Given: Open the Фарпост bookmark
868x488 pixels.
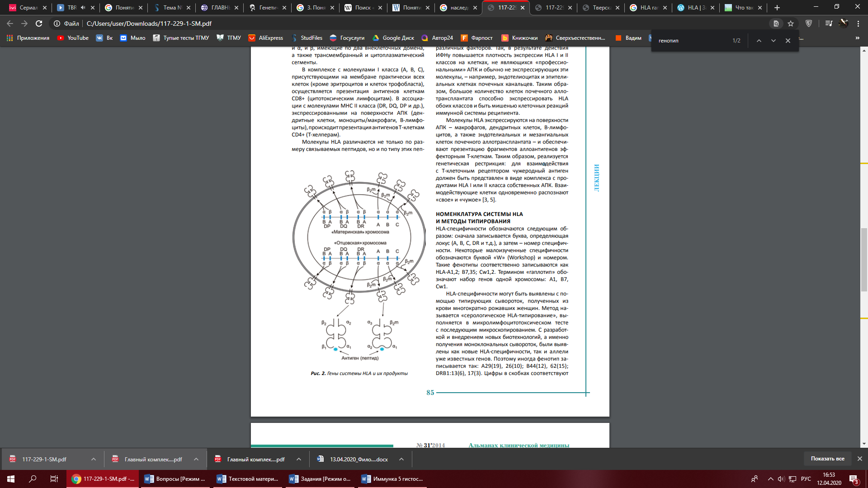Looking at the screenshot, I should (x=476, y=38).
